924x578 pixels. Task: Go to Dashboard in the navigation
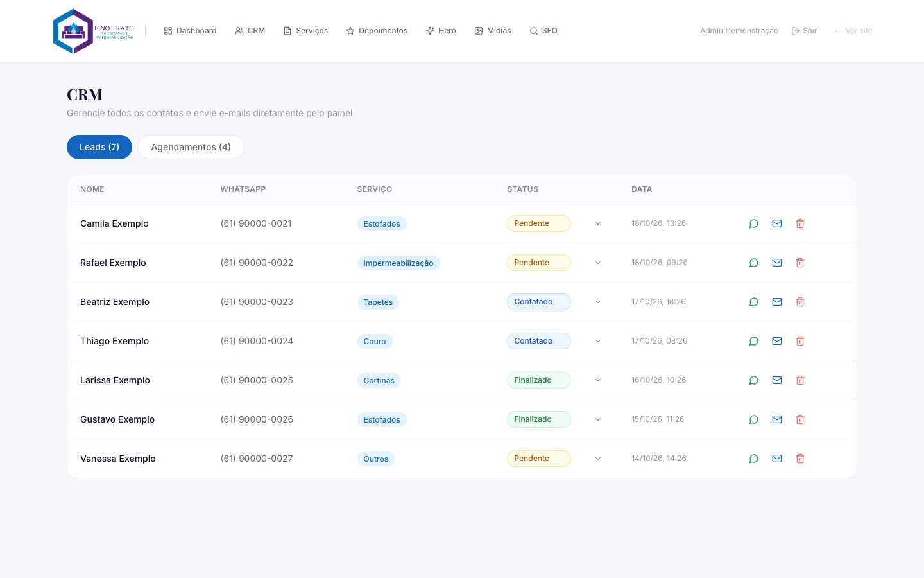coord(191,31)
